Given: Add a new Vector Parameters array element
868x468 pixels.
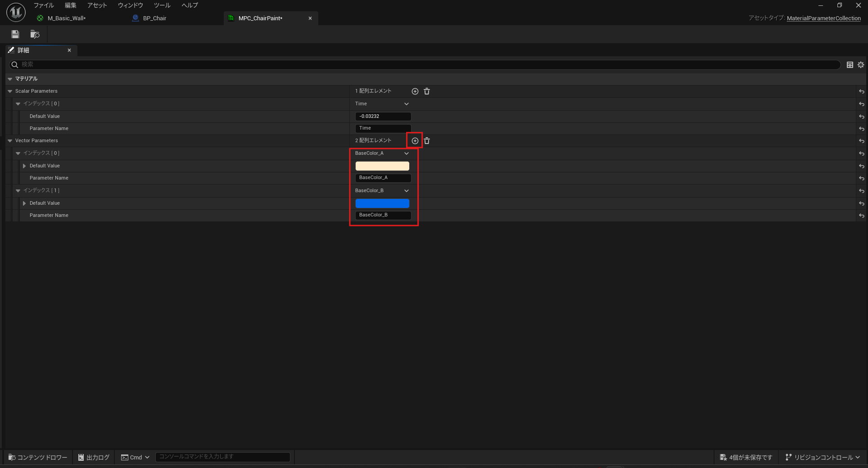Looking at the screenshot, I should 415,141.
